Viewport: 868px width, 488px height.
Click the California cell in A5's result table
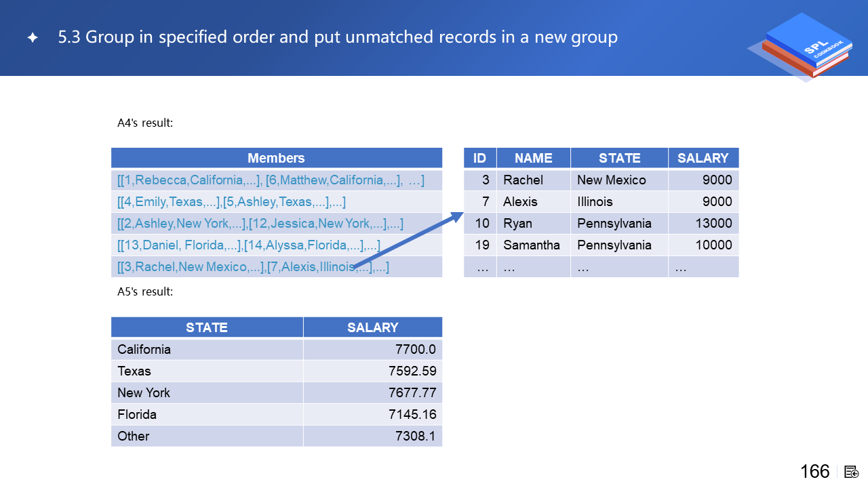pyautogui.click(x=144, y=350)
